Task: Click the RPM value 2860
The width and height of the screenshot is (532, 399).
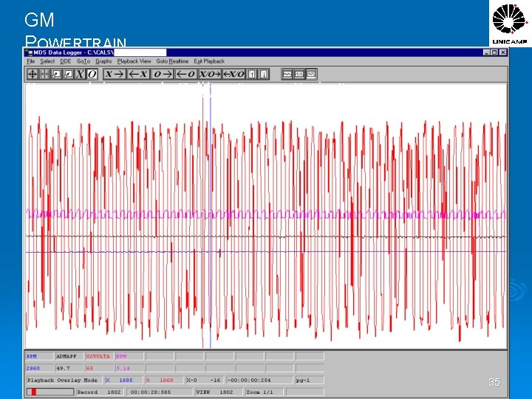Action: point(40,368)
